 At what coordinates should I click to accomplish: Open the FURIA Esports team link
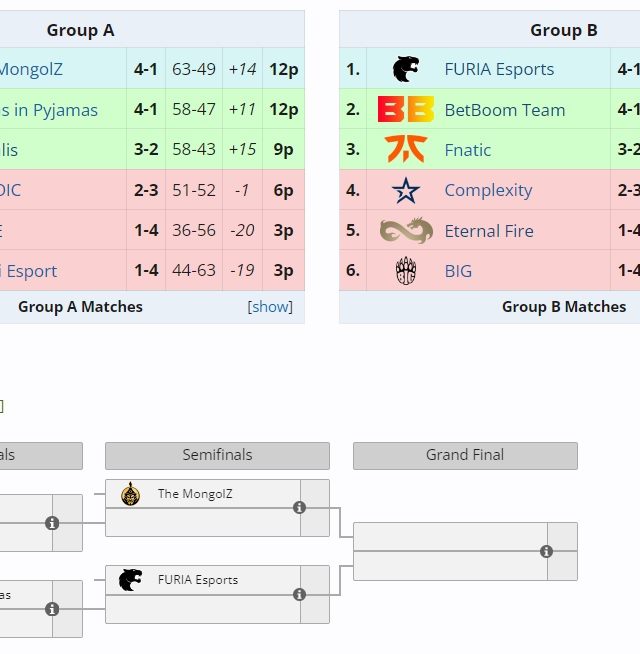[x=499, y=69]
